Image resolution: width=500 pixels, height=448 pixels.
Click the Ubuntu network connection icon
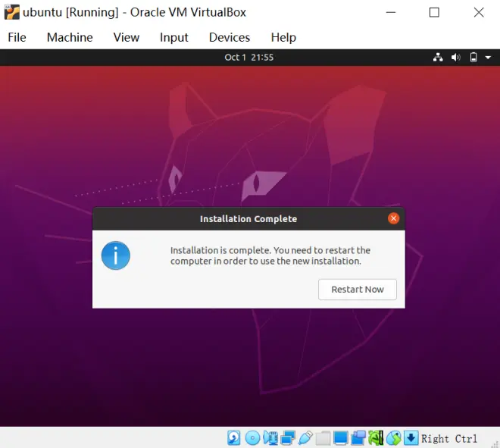click(x=438, y=58)
